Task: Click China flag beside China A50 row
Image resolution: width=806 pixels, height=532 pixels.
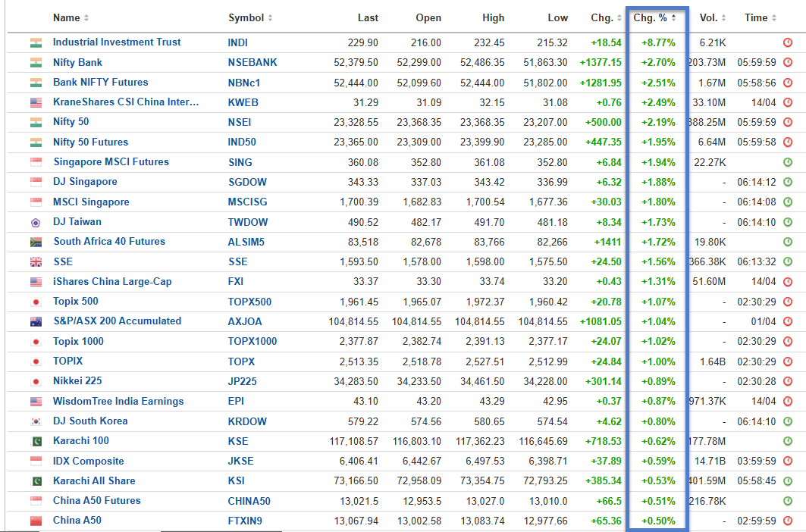Action: 36,521
